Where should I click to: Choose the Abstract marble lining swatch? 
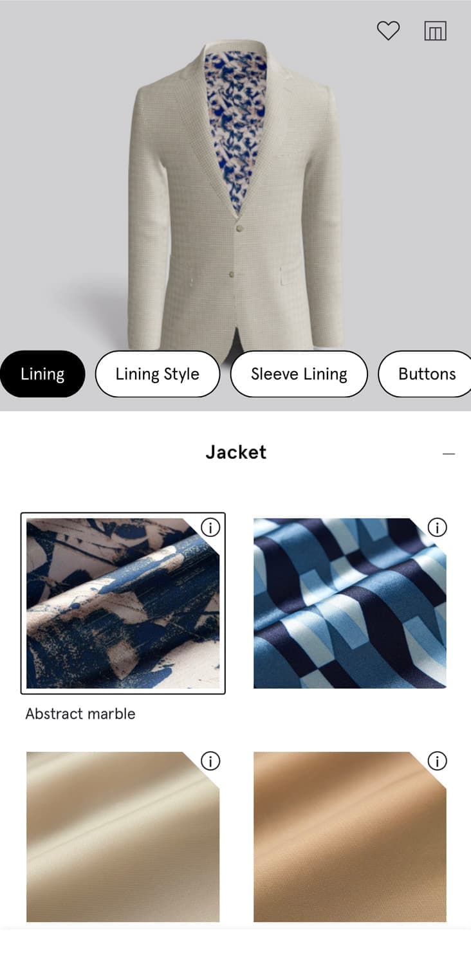click(123, 603)
